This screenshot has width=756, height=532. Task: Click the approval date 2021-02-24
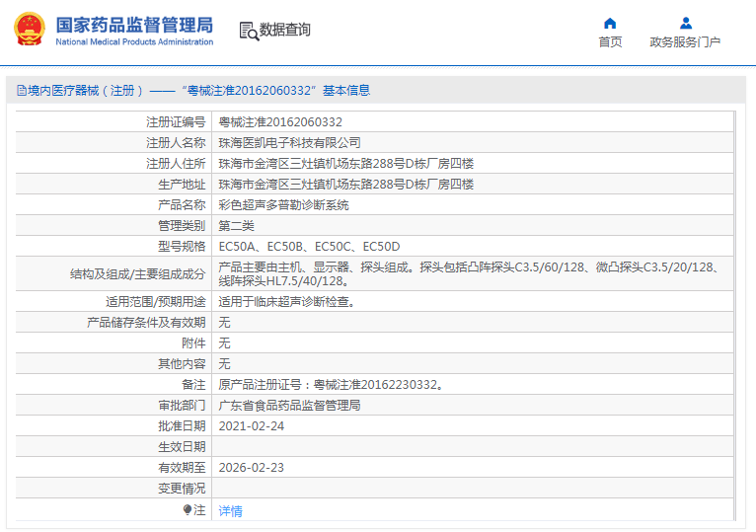tap(251, 426)
